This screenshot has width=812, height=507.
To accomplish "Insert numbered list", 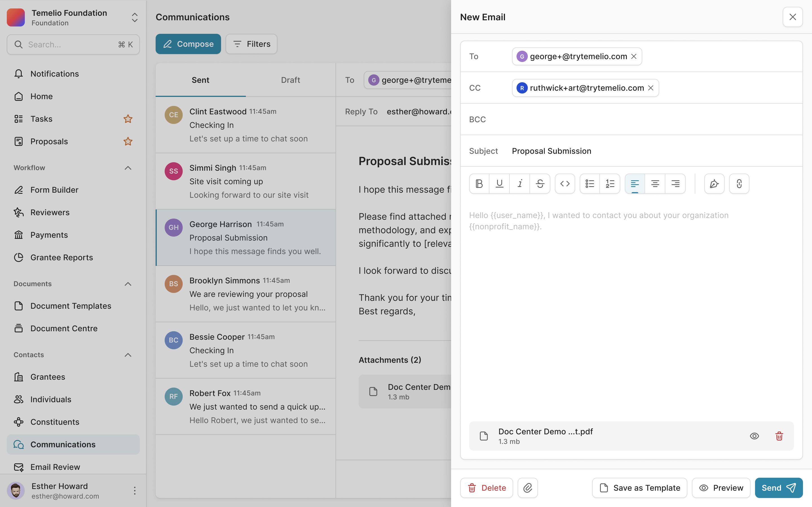I will [x=610, y=184].
